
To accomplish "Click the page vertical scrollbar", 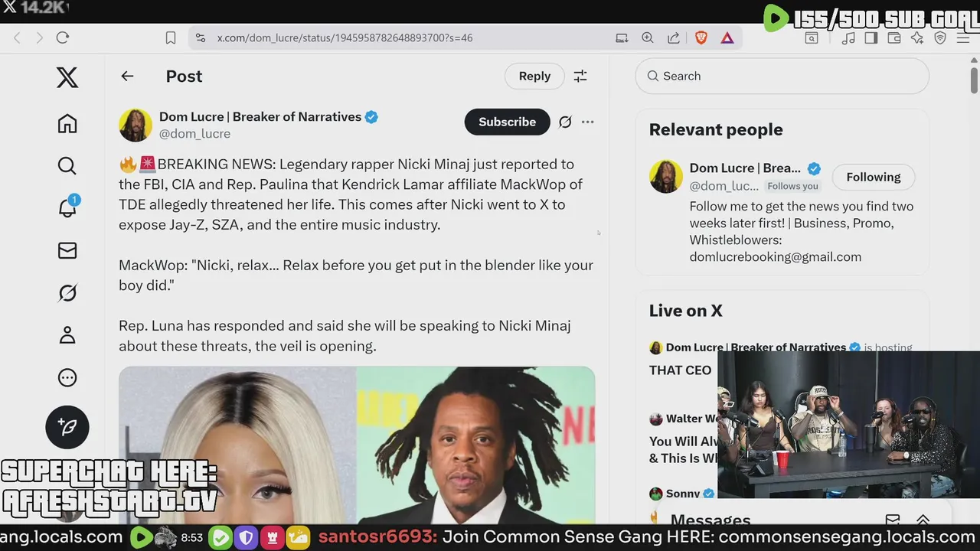I will [x=974, y=80].
